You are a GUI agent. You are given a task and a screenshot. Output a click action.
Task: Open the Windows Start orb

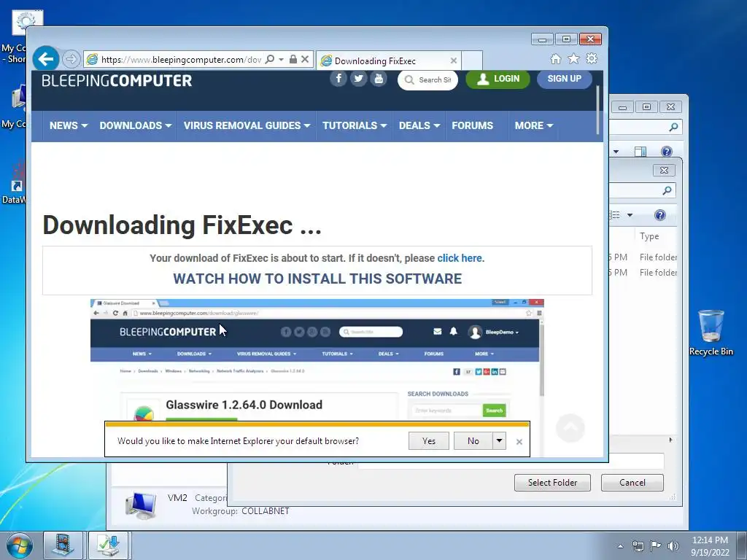19,545
